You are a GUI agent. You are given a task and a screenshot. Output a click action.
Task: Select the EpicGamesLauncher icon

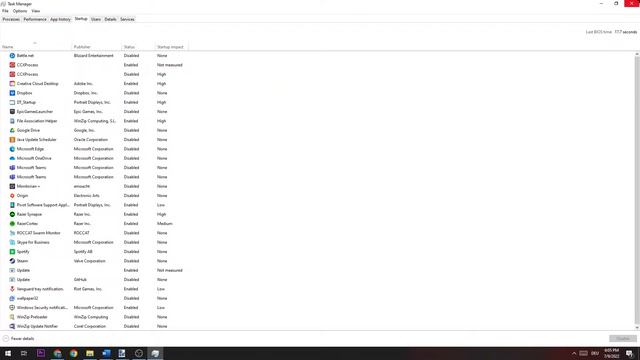click(x=12, y=111)
